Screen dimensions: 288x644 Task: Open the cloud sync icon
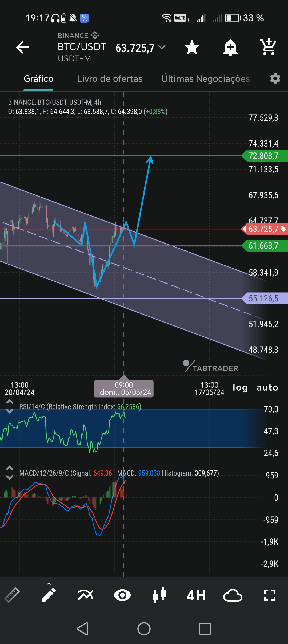tap(233, 595)
